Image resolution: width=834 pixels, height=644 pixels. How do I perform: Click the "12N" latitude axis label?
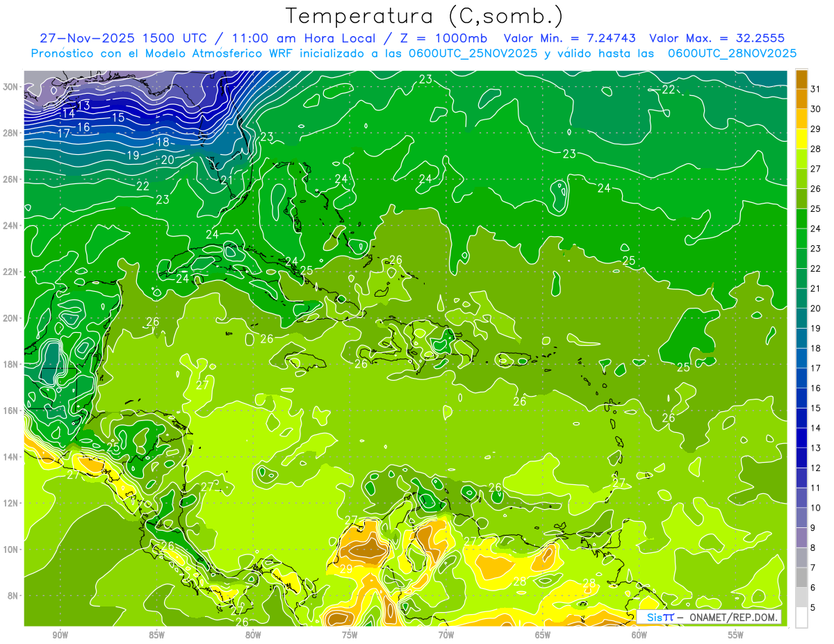tap(12, 503)
